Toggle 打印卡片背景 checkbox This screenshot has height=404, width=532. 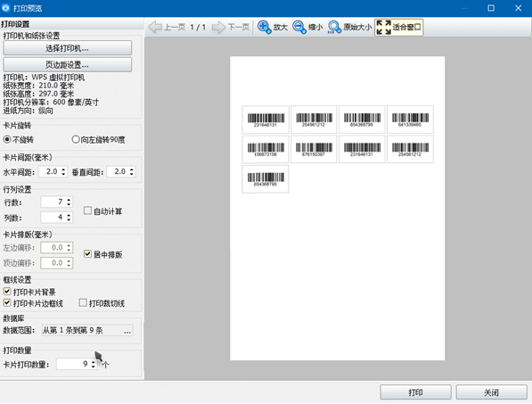click(x=29, y=292)
